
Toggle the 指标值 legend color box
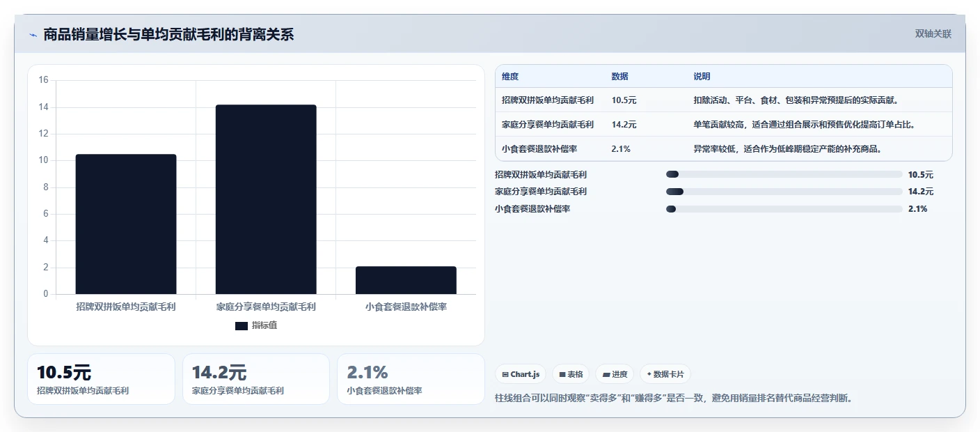(242, 326)
